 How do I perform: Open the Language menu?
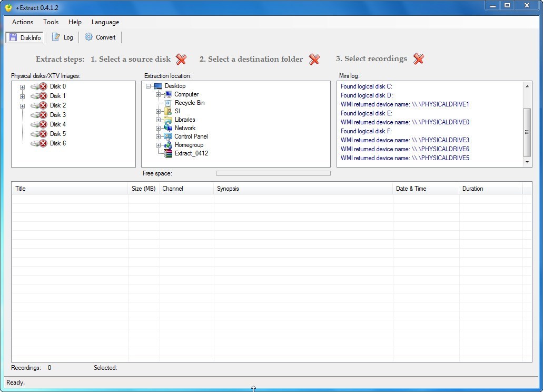tap(105, 22)
